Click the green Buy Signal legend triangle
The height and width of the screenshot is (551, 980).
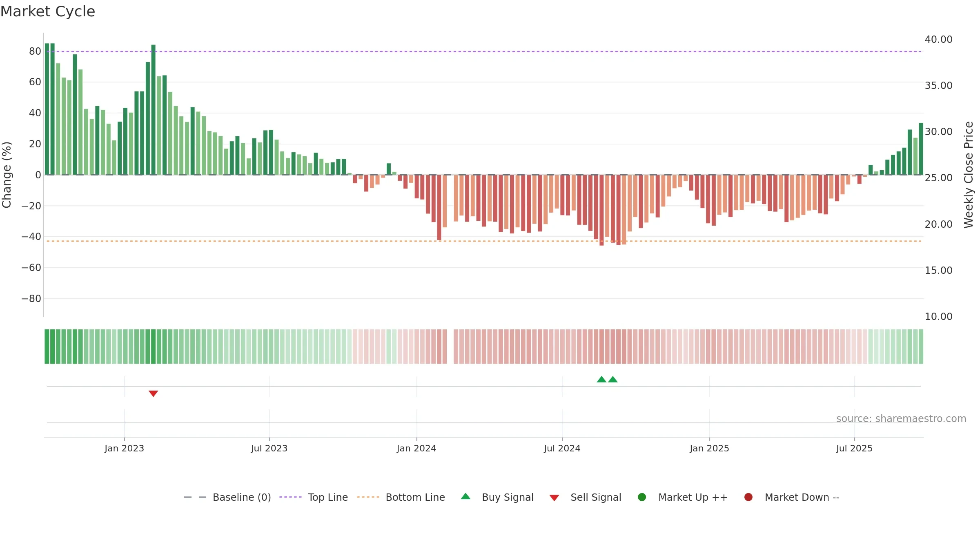(465, 496)
